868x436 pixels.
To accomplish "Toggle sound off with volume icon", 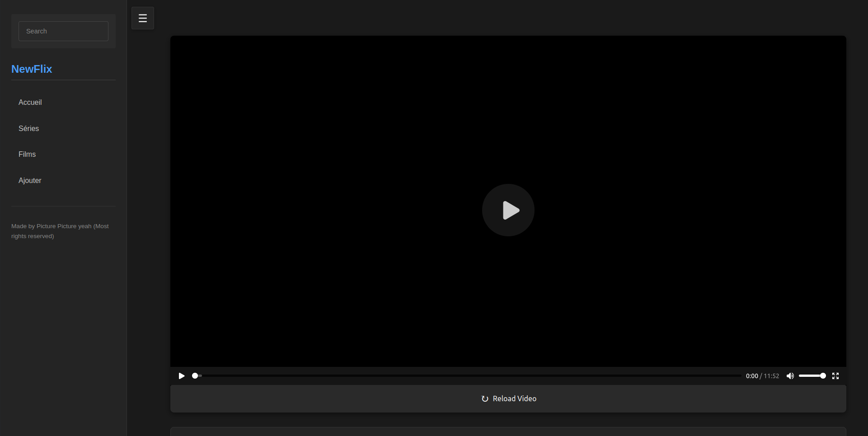I will click(x=790, y=376).
